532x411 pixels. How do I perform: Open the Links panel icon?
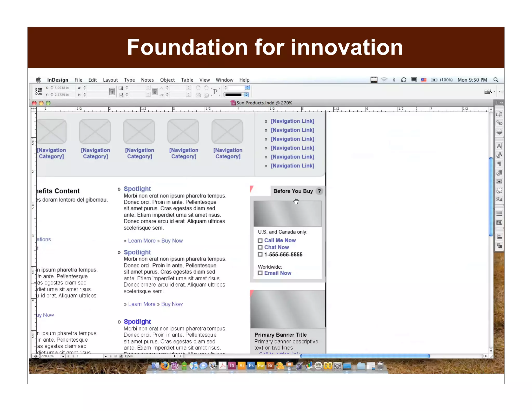(499, 123)
